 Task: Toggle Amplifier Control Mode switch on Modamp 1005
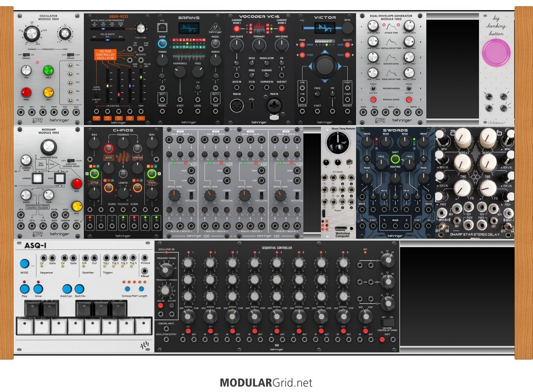pos(71,161)
